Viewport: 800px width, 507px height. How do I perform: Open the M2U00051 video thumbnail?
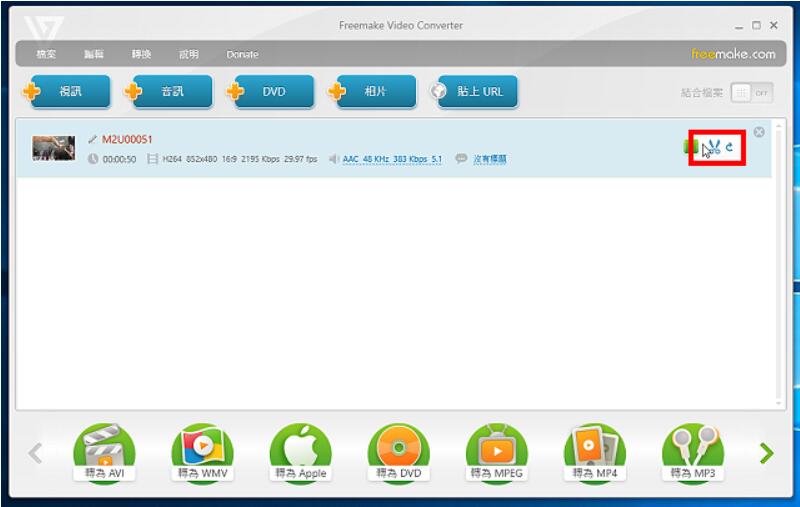54,148
